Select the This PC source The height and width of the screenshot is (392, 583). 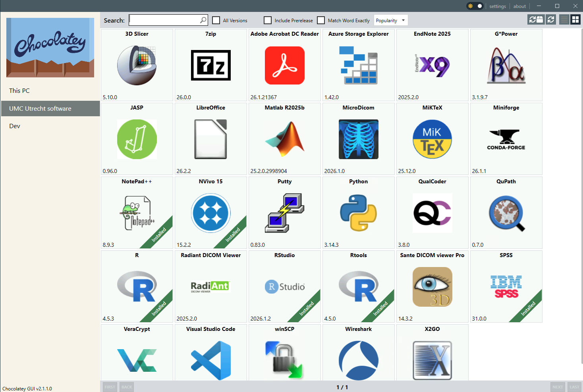point(19,91)
